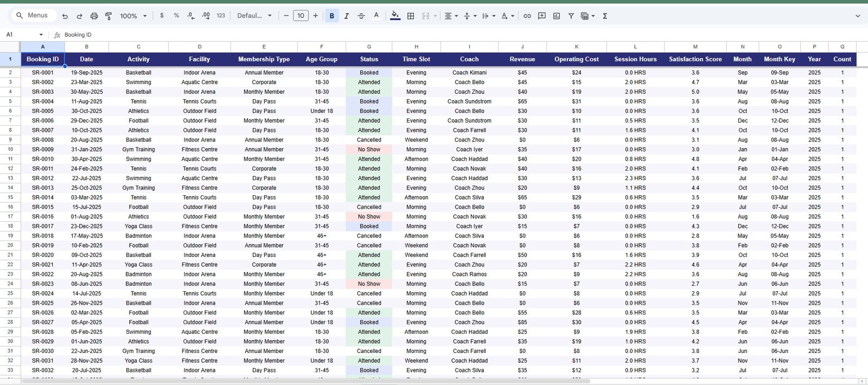Click the Insert link icon
The image size is (868, 385).
[x=527, y=16]
